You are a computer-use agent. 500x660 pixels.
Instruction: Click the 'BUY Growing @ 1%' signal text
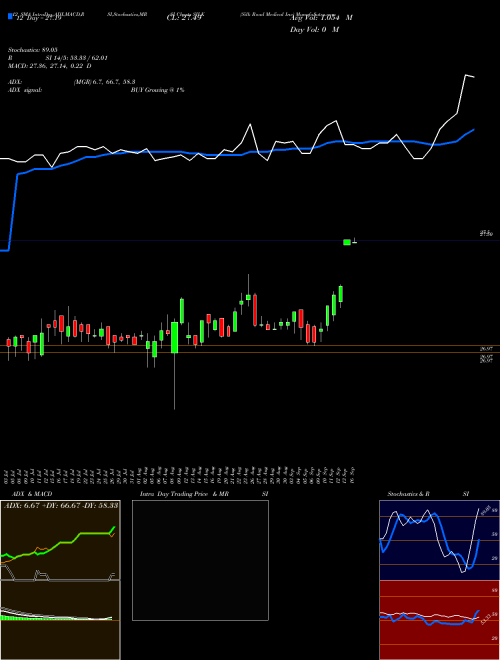(157, 90)
